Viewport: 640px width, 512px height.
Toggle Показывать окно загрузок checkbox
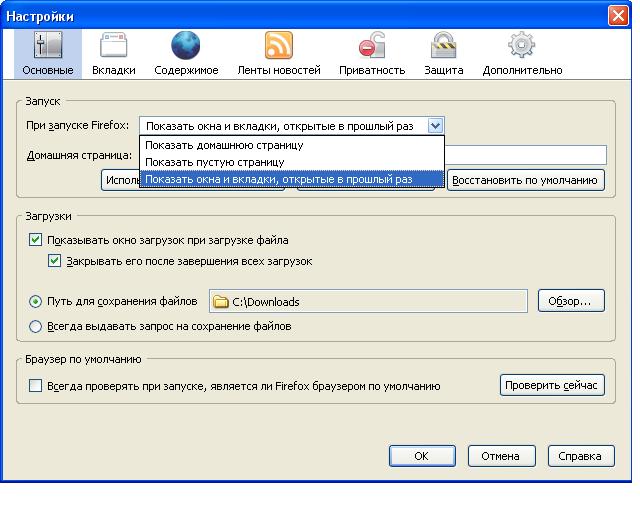pyautogui.click(x=36, y=240)
